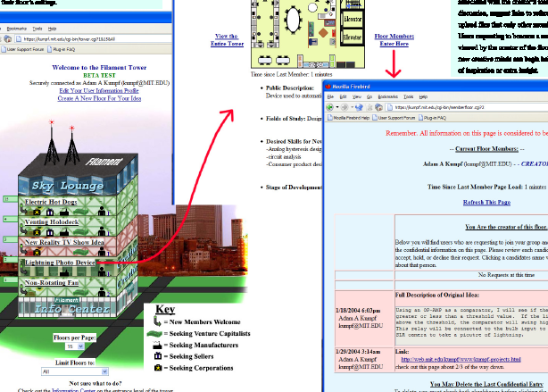Click green couch icon on Non-Rotating Fan floor
The image size is (548, 392).
point(80,292)
